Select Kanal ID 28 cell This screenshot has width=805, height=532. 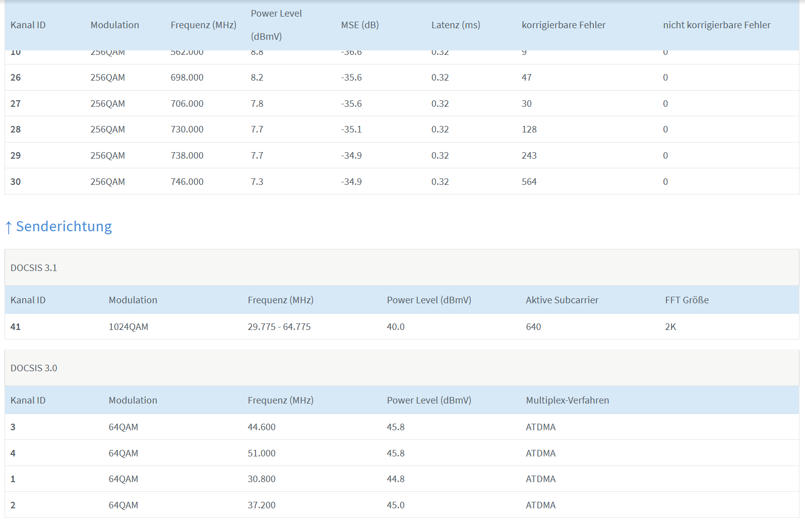16,129
